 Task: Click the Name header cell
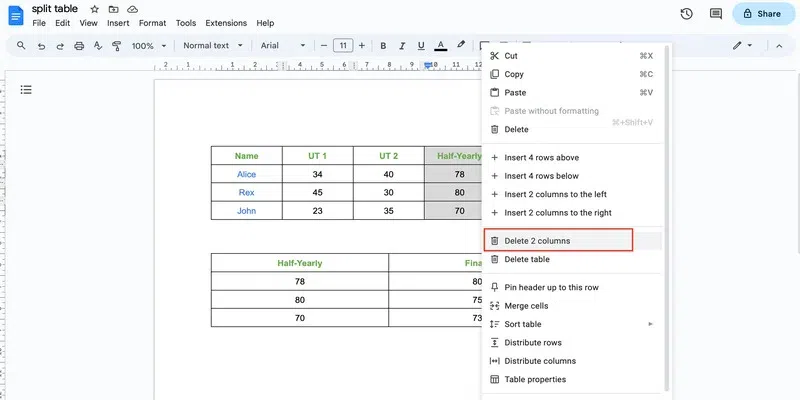[x=246, y=156]
